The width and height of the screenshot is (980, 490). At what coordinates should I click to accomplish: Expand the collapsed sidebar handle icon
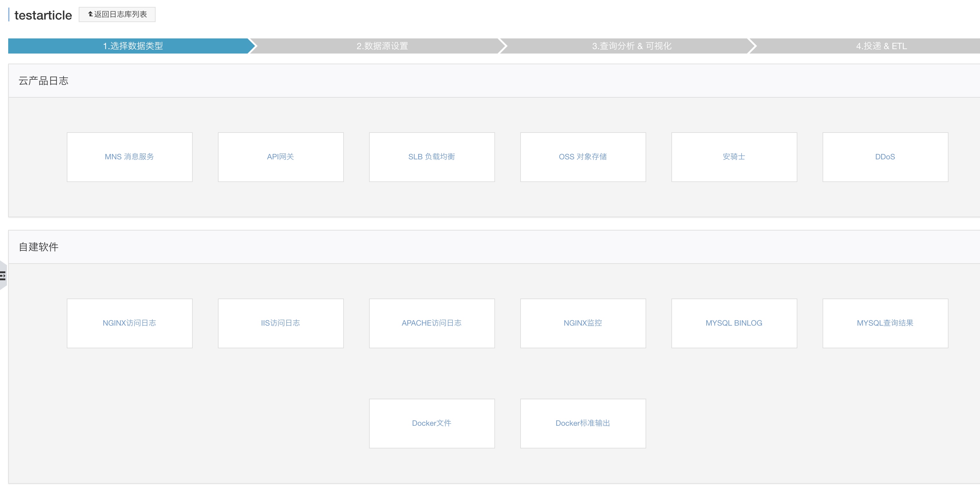click(x=3, y=276)
